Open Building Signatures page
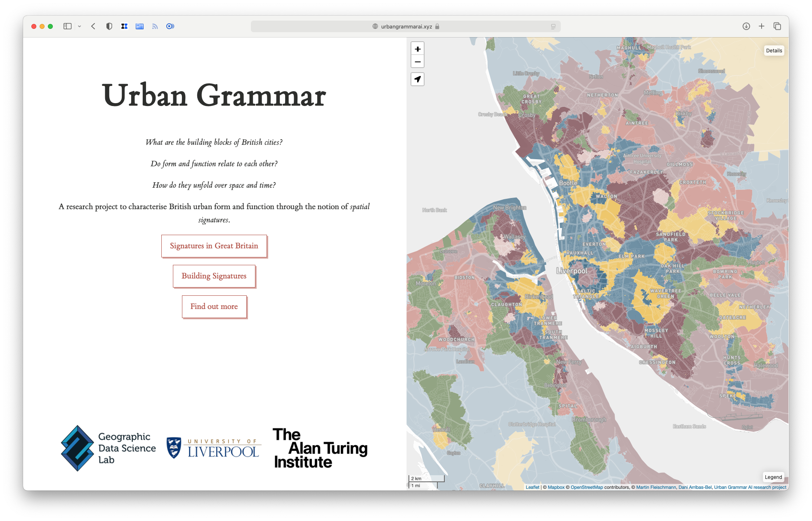812x521 pixels. click(214, 276)
